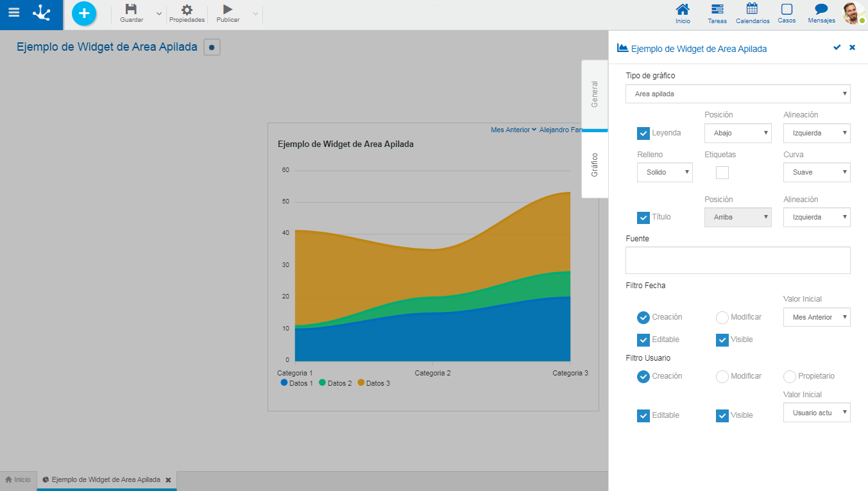
Task: Click the Categoria 1 axis label
Action: [295, 373]
